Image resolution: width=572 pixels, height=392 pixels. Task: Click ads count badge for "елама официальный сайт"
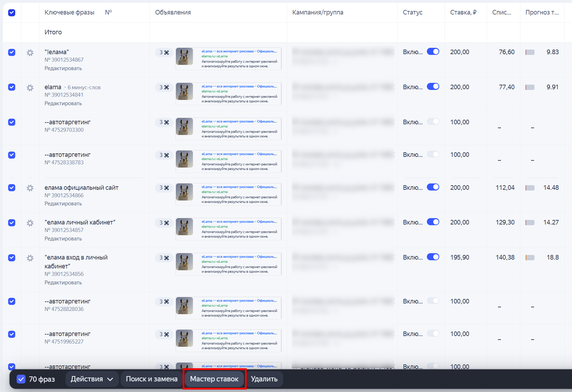164,188
